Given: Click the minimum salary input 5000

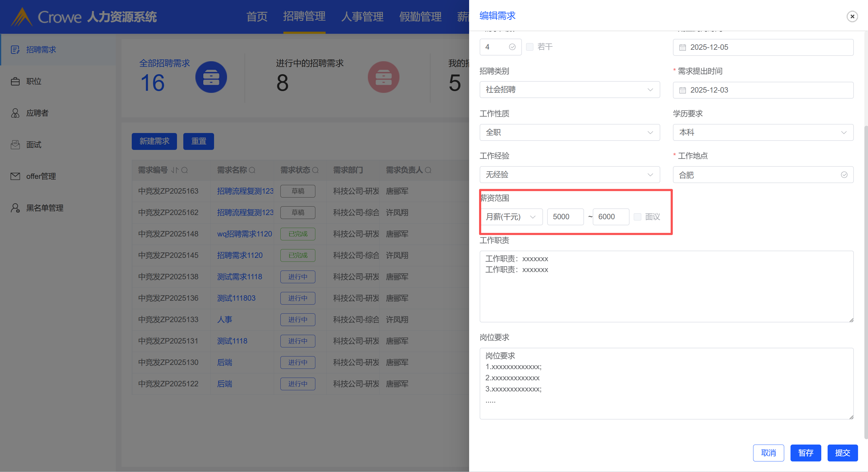Looking at the screenshot, I should (x=565, y=217).
